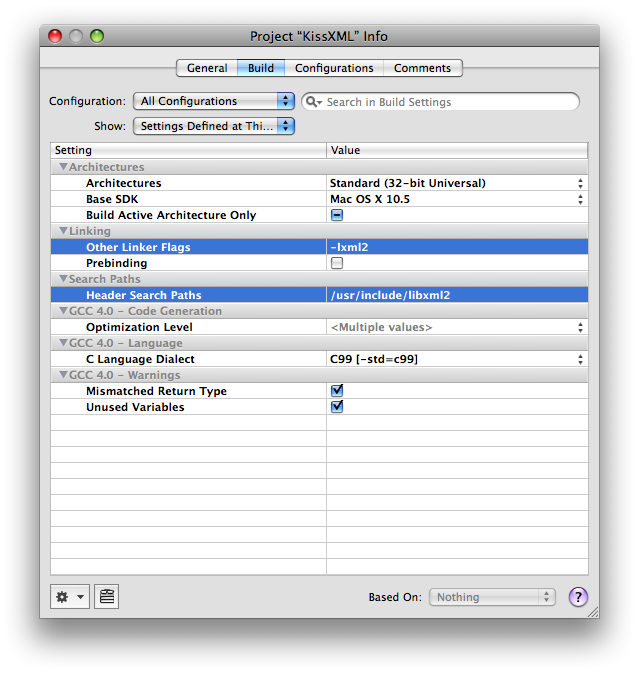The image size is (639, 673).
Task: Click the magnifier icon in search field
Action: click(x=313, y=102)
